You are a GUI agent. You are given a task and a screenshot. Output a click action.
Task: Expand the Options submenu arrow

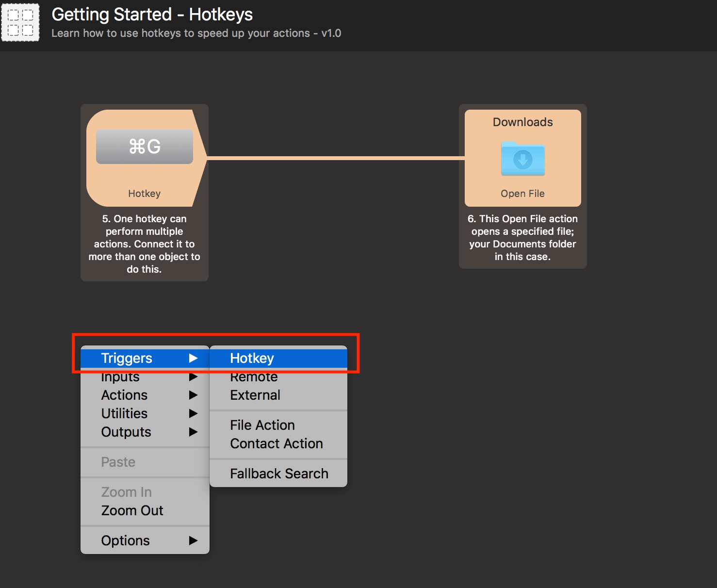[193, 540]
